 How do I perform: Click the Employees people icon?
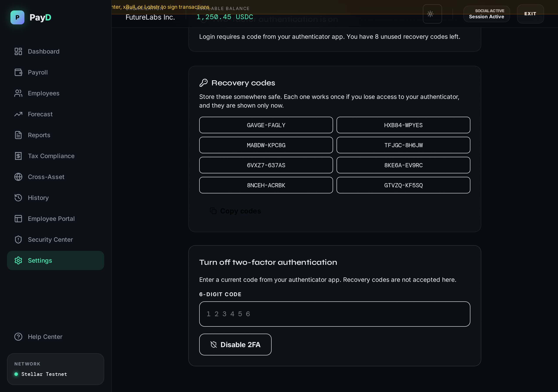point(18,93)
